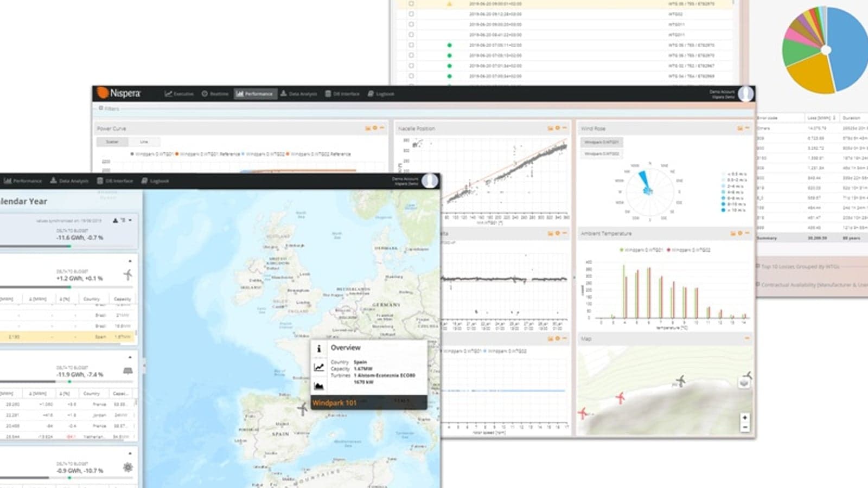Collapse the solar portfolio card with -11.9 GWh
The height and width of the screenshot is (488, 868).
[130, 357]
